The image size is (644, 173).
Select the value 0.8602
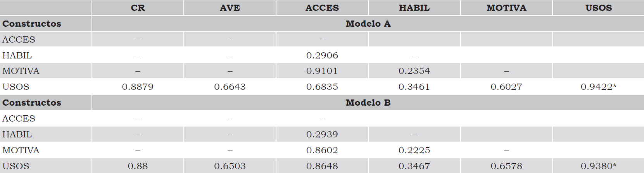322,150
